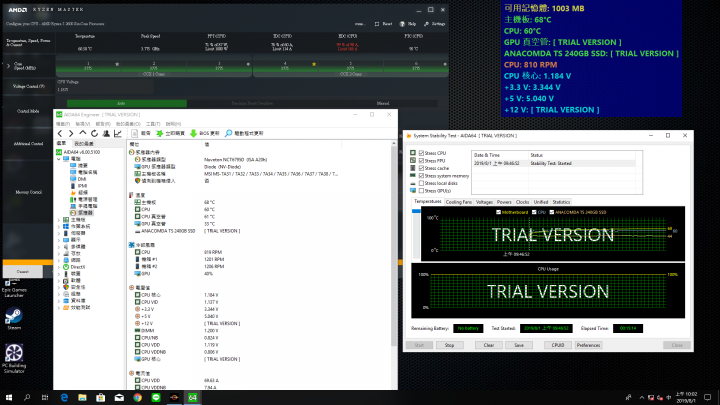Select the 感應器 sensor tree item
The height and width of the screenshot is (405, 720).
(82, 213)
